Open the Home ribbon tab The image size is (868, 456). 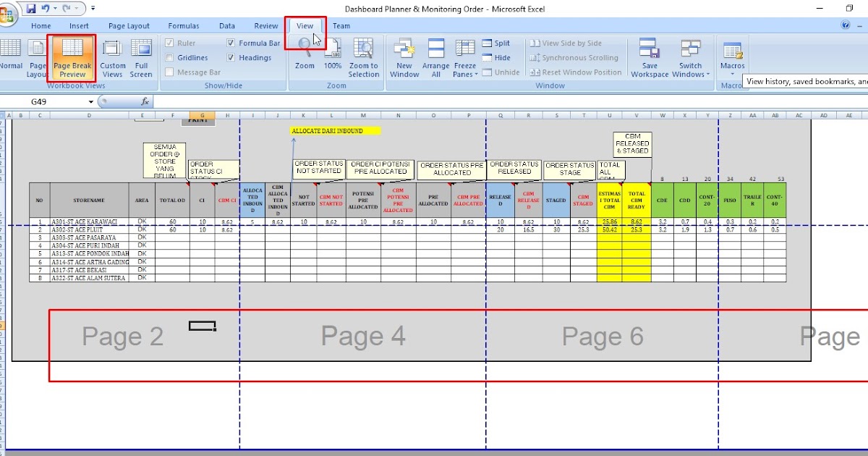[x=41, y=26]
